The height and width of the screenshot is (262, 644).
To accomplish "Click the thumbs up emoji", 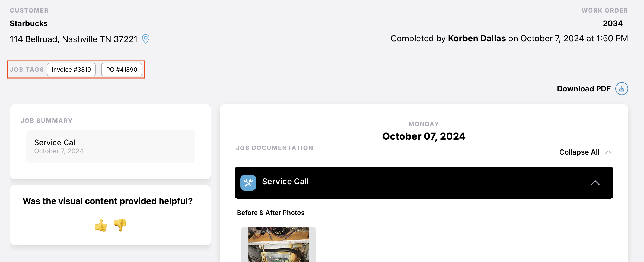I will coord(101,225).
